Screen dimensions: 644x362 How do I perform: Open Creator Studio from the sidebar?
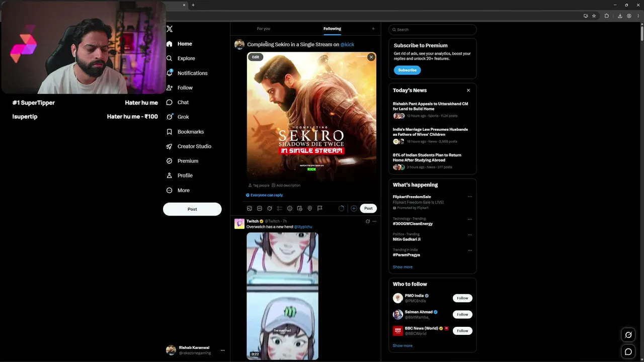tap(189, 146)
